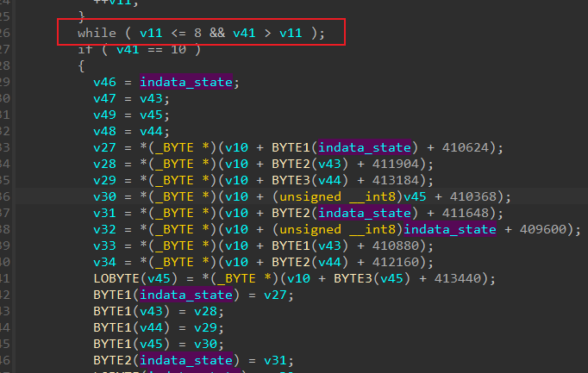Click the v34 assignment with offset 412160
The width and height of the screenshot is (588, 373).
coord(263,262)
